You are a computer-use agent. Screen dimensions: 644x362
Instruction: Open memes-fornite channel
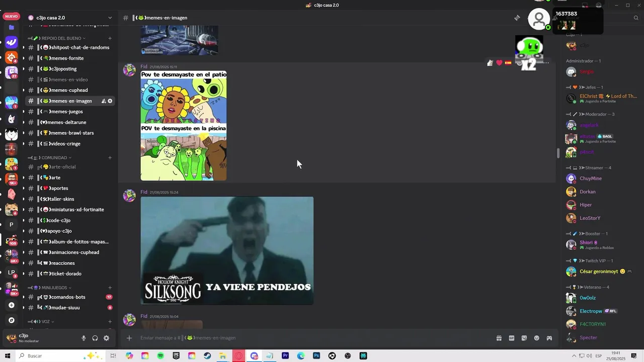click(x=70, y=58)
